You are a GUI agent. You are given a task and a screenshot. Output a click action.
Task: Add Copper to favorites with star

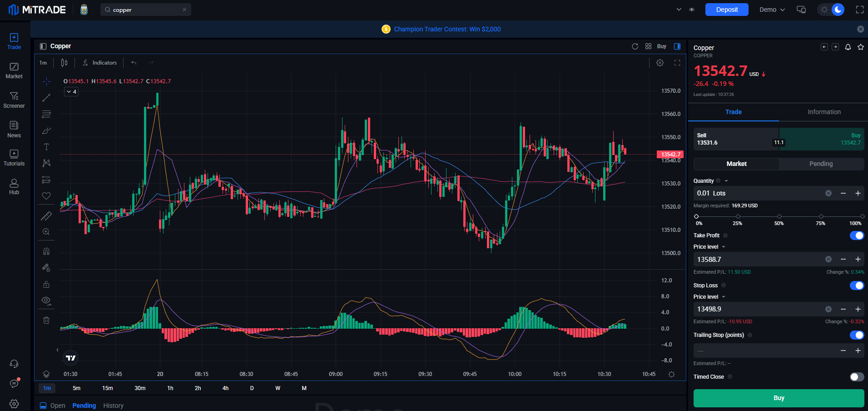(860, 47)
